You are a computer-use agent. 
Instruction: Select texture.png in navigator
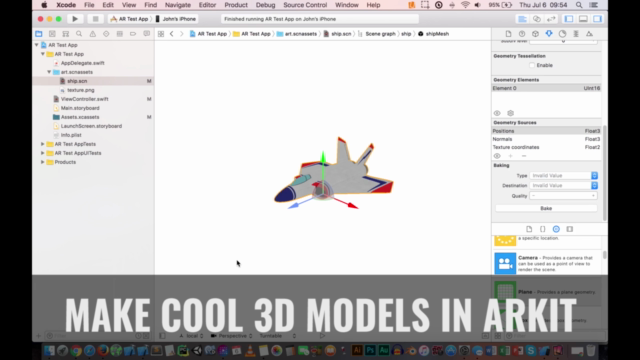point(80,90)
